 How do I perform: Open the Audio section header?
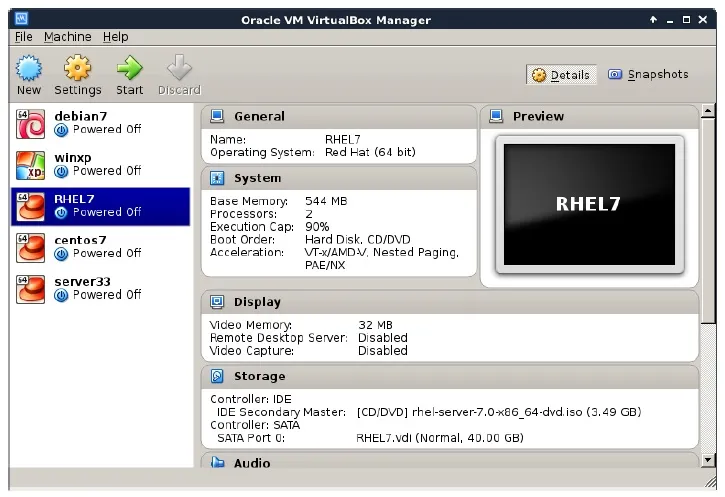pos(450,461)
